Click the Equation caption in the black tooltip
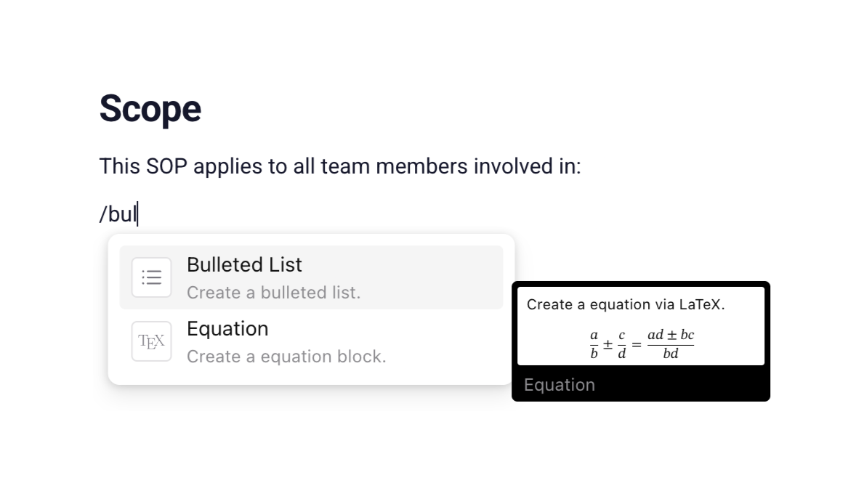Screen dimensions: 864x504 tap(559, 385)
